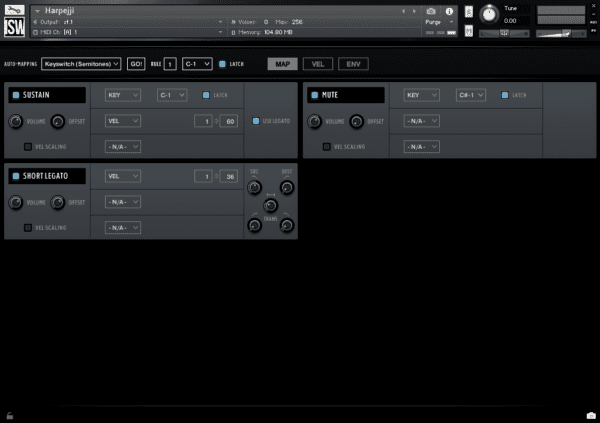Screen dimensions: 600x423
Task: Open Sustain C-1 key dropdown
Action: tap(172, 95)
